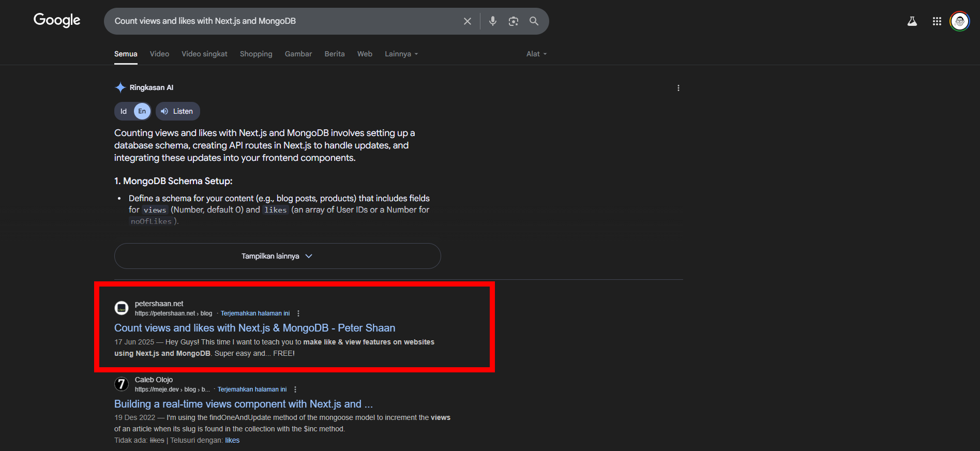Switch to the Berita tab

point(335,54)
